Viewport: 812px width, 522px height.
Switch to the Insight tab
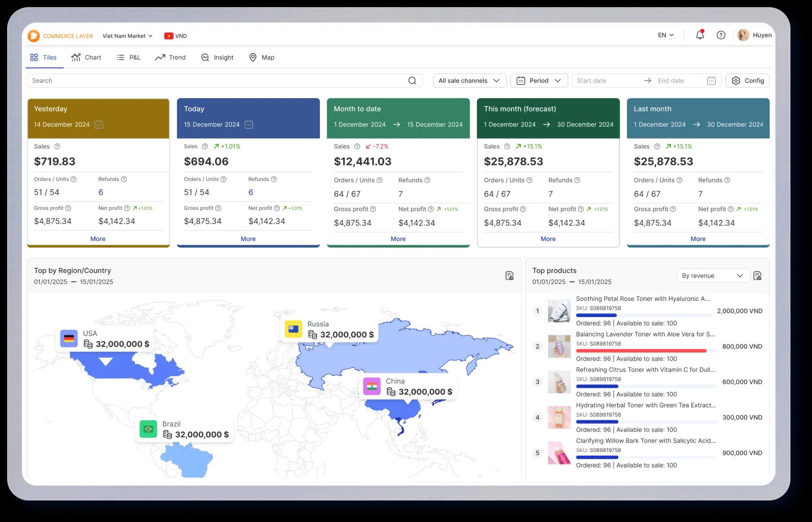(217, 57)
